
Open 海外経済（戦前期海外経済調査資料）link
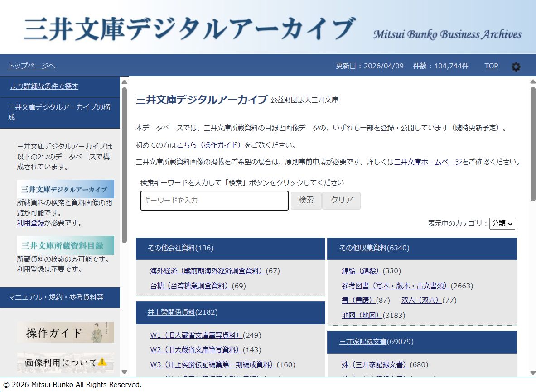click(x=208, y=271)
